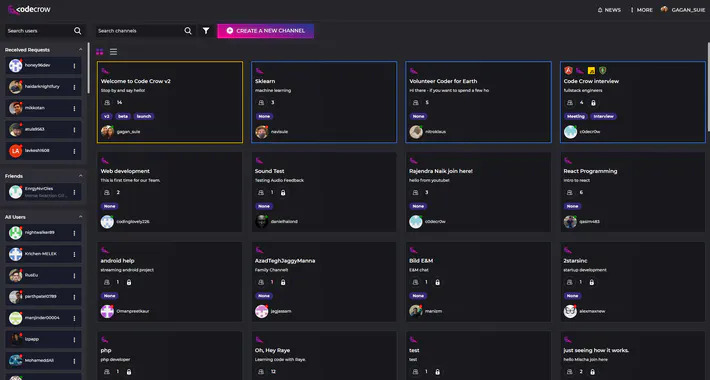Click the Angular icon on Code Crow interview
The width and height of the screenshot is (710, 380).
pyautogui.click(x=568, y=70)
